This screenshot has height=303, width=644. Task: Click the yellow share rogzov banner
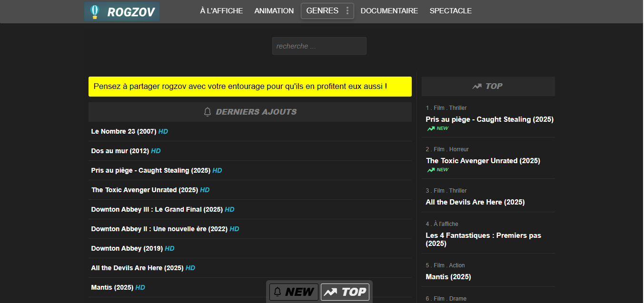click(250, 87)
